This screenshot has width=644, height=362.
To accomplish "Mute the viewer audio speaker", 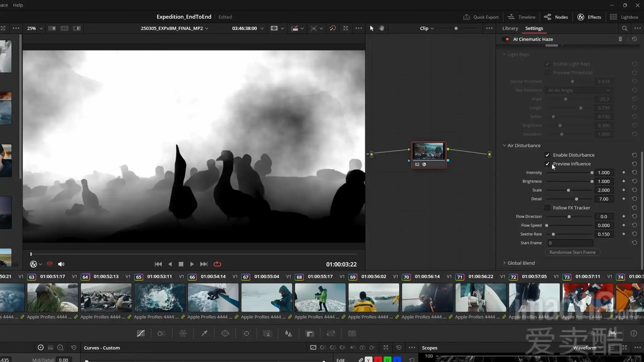I will [61, 264].
